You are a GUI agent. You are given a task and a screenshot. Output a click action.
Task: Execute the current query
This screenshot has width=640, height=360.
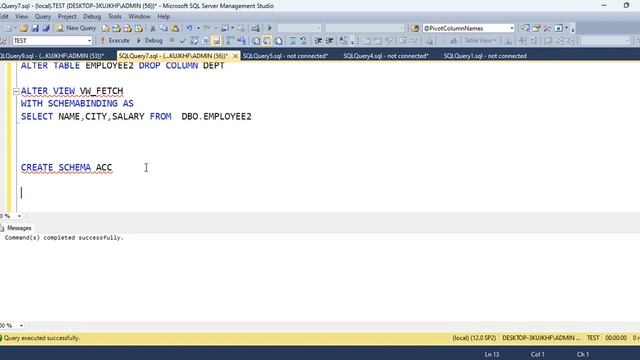coord(115,40)
